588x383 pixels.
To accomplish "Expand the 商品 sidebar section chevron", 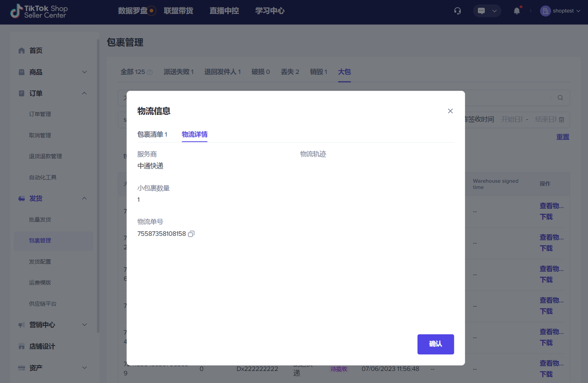I will pyautogui.click(x=85, y=72).
